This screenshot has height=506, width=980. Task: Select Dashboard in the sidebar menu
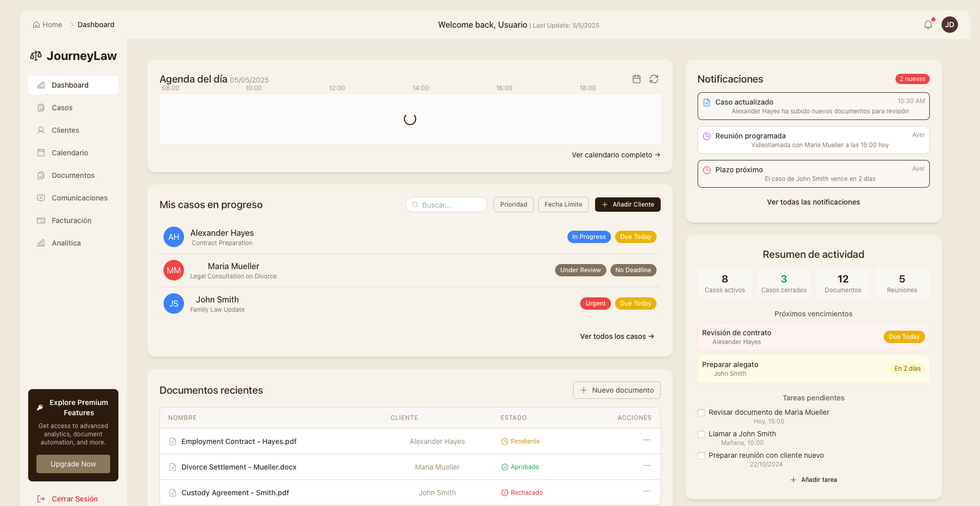point(70,85)
